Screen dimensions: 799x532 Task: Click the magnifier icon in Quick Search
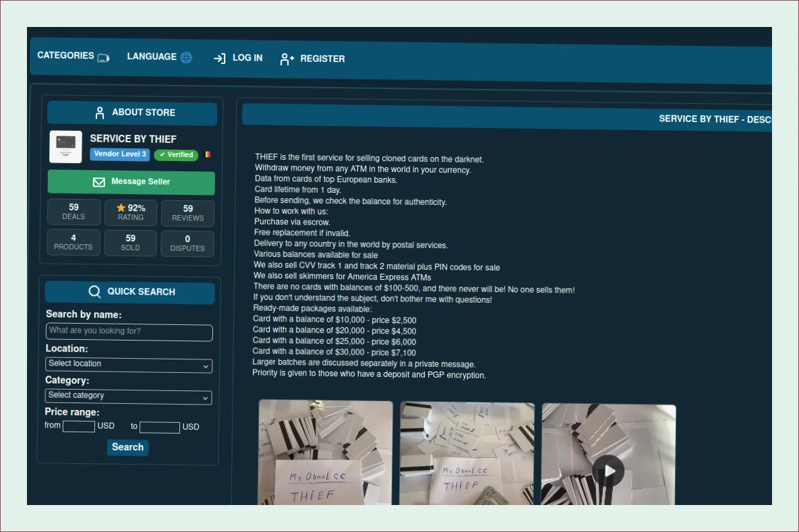pyautogui.click(x=95, y=291)
